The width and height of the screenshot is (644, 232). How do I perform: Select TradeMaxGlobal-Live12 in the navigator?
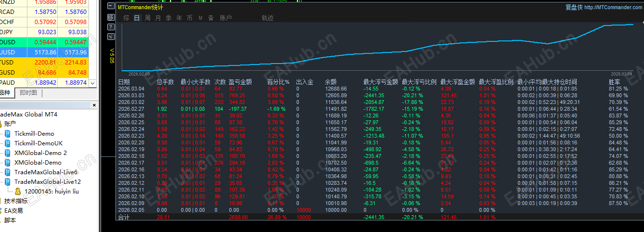(48, 181)
